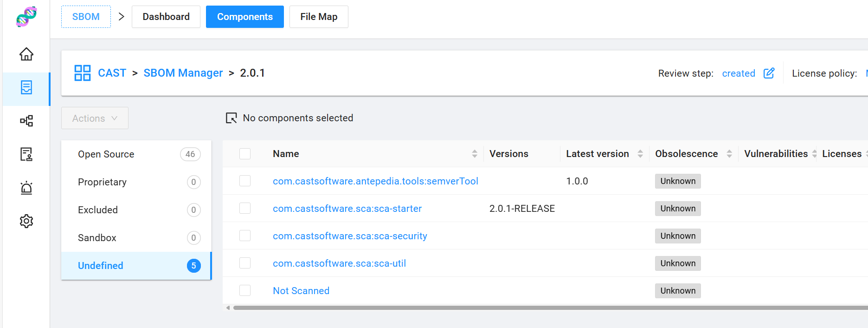Switch to the File Map tab

[x=319, y=17]
